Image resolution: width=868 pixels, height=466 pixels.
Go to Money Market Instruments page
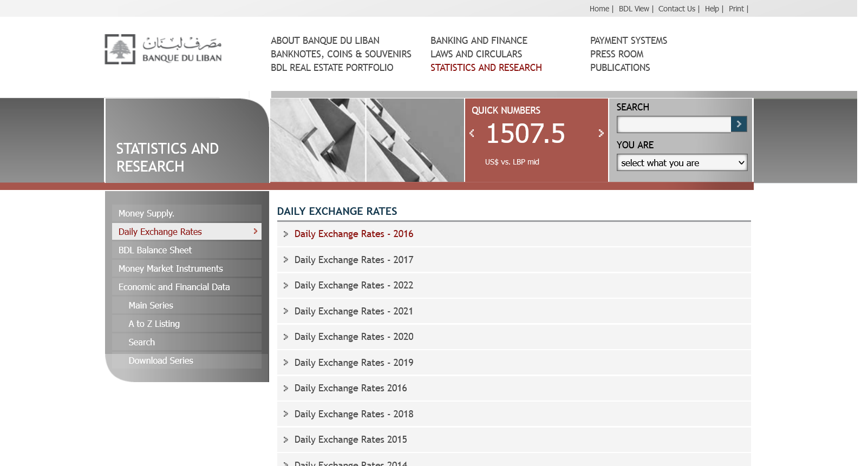171,268
